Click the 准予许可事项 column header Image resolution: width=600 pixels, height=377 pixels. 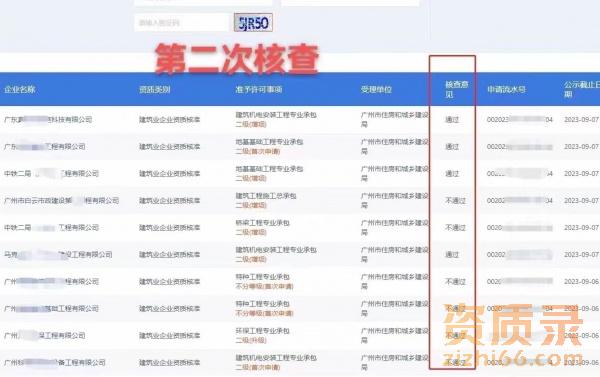(x=259, y=90)
